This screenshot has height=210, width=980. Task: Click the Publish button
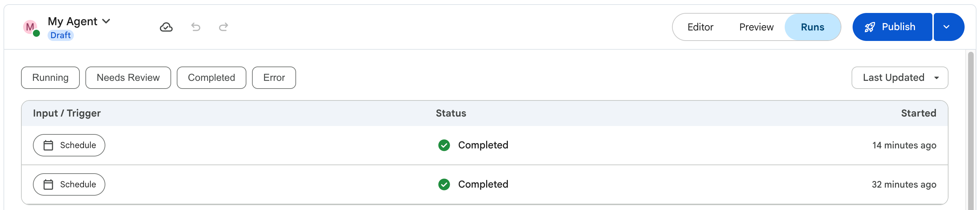pyautogui.click(x=892, y=27)
